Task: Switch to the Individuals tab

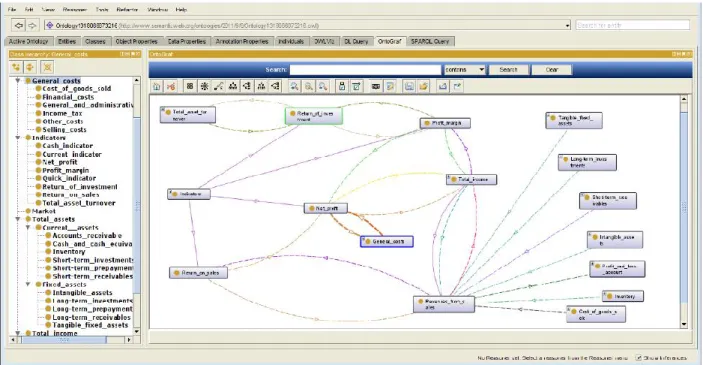Action: tap(291, 41)
